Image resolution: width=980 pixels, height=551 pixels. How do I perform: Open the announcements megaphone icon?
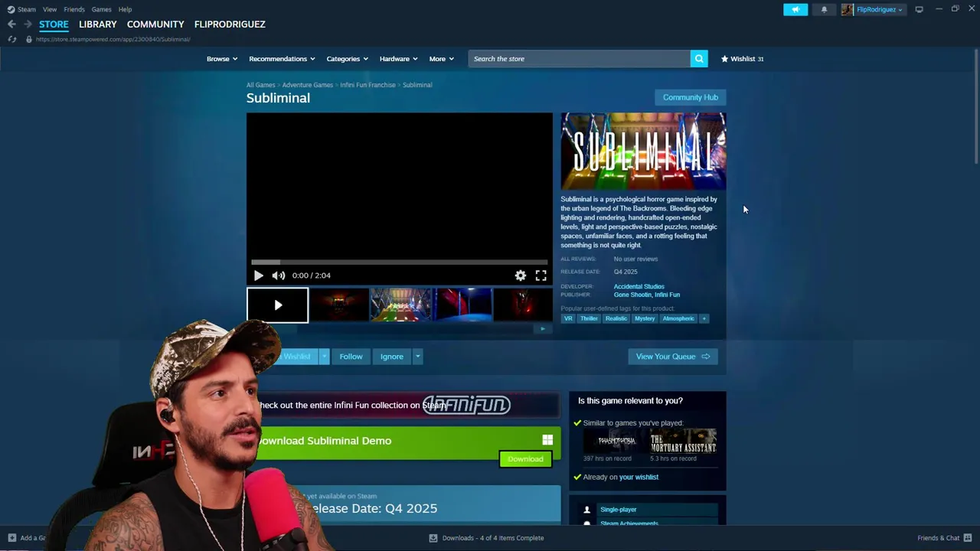(795, 9)
